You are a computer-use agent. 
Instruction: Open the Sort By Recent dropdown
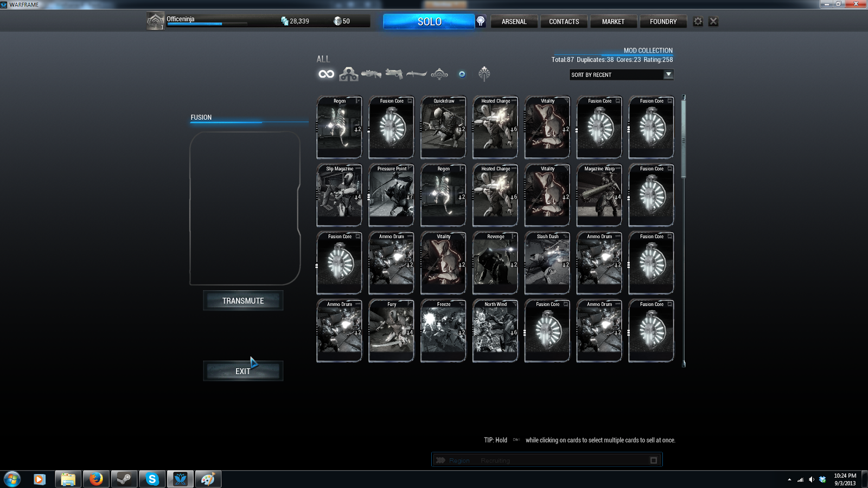tap(621, 75)
